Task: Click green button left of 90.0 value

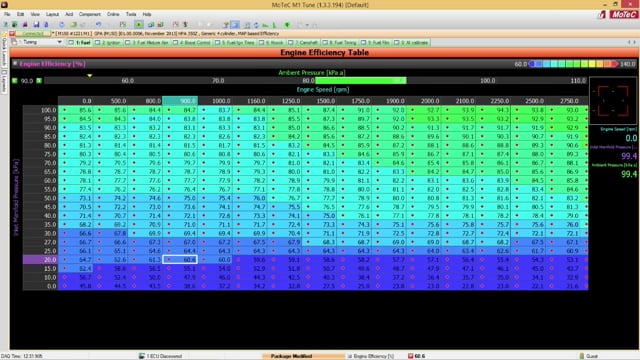Action: pos(15,81)
